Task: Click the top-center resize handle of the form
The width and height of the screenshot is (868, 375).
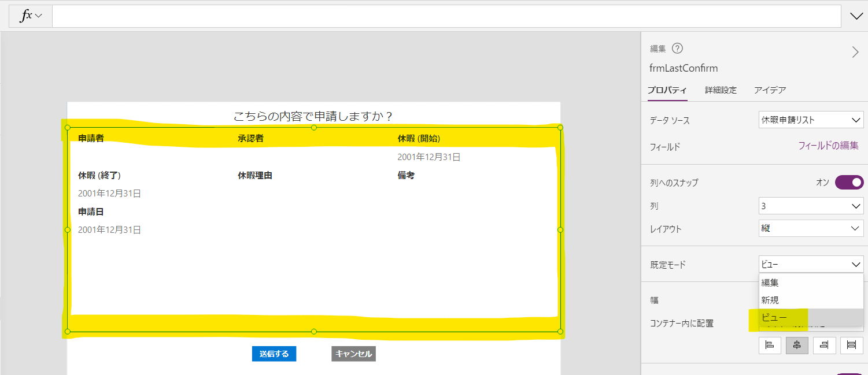Action: click(314, 128)
